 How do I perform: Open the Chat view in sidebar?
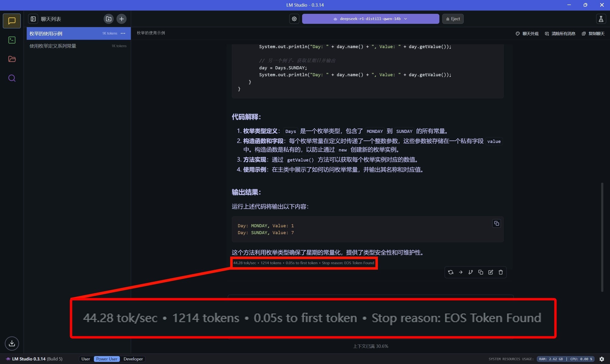[x=12, y=21]
